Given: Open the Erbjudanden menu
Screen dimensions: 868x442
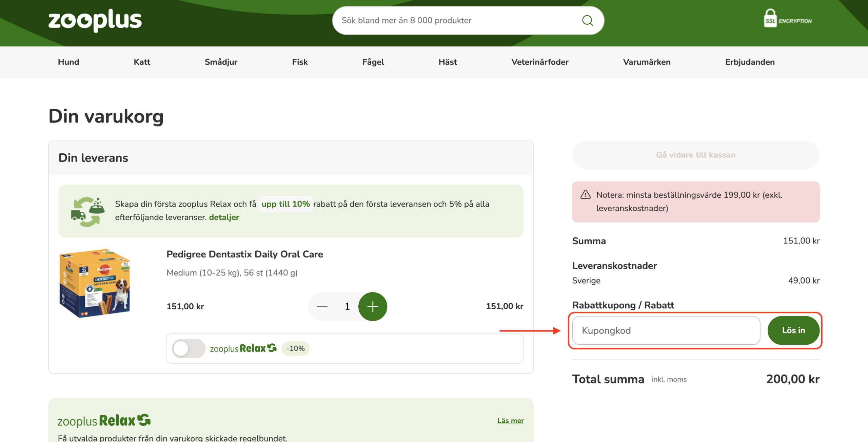Looking at the screenshot, I should coord(750,62).
